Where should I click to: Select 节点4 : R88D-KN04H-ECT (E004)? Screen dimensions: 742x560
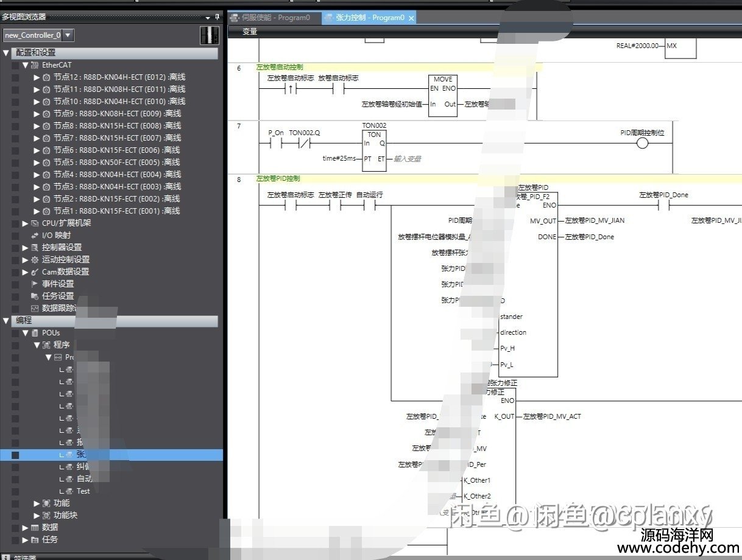pyautogui.click(x=116, y=175)
